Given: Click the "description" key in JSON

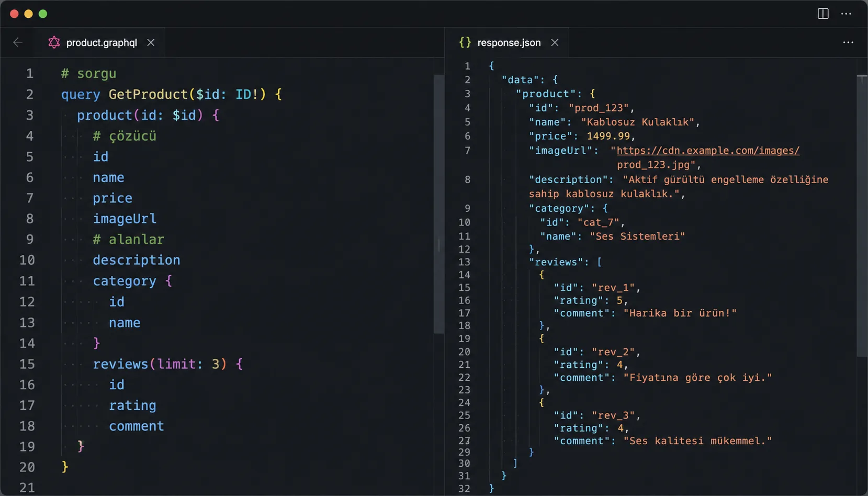Looking at the screenshot, I should [569, 179].
